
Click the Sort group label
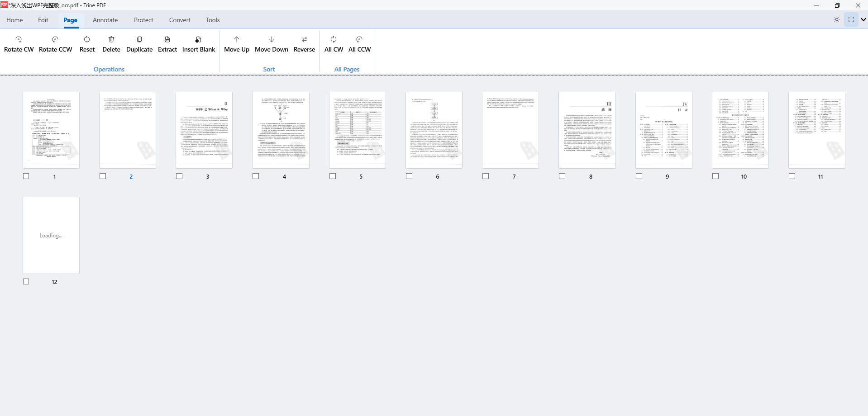269,69
